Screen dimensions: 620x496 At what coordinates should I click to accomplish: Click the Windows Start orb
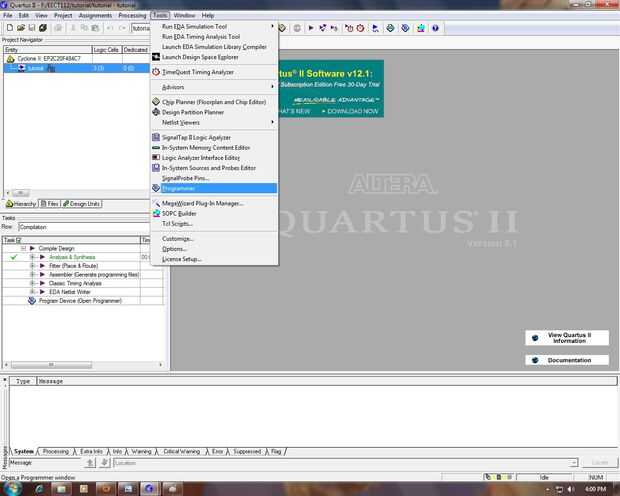(12, 488)
